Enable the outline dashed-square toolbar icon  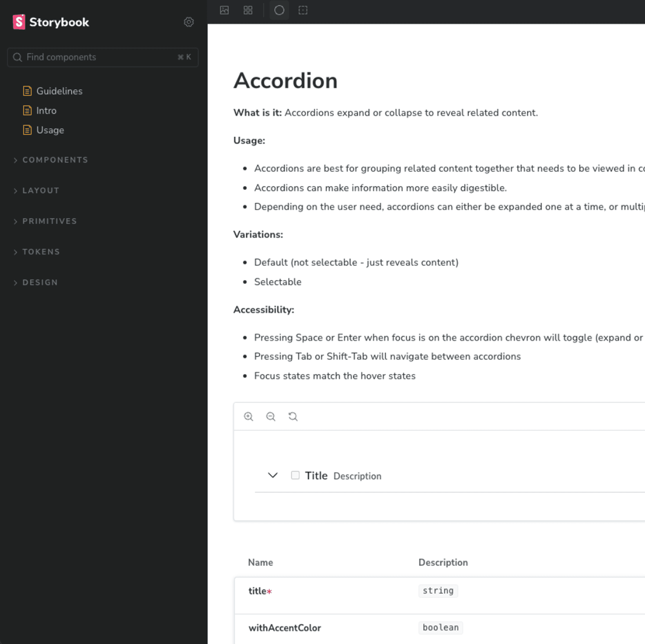pyautogui.click(x=303, y=10)
